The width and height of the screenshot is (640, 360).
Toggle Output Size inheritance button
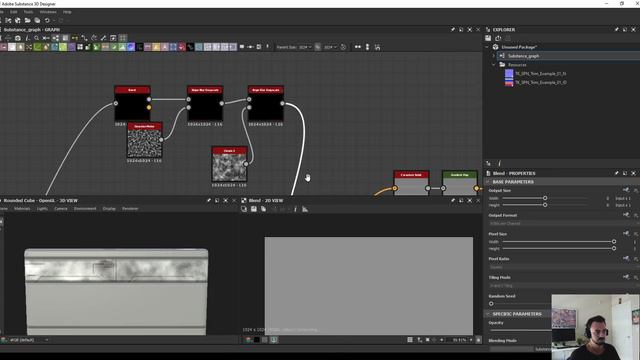pos(626,190)
